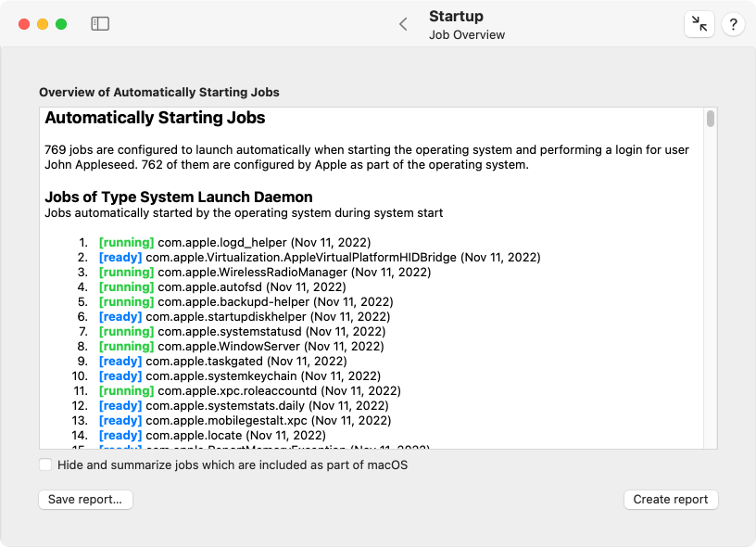Click the Jobs of Type System Launch Daemon heading
756x547 pixels.
point(179,197)
